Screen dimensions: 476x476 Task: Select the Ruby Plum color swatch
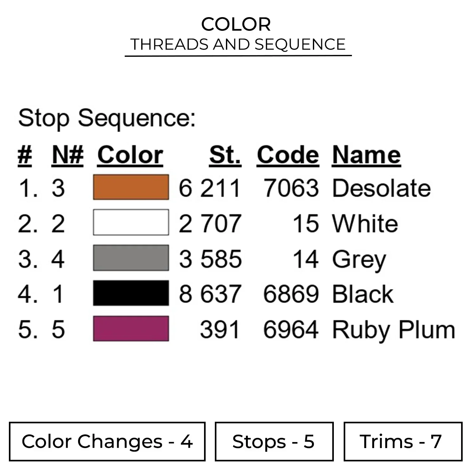point(131,328)
